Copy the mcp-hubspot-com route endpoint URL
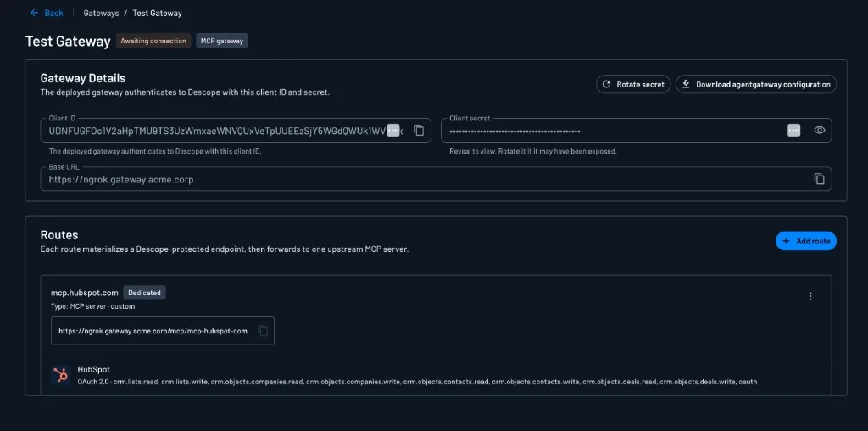The height and width of the screenshot is (431, 868). (264, 331)
